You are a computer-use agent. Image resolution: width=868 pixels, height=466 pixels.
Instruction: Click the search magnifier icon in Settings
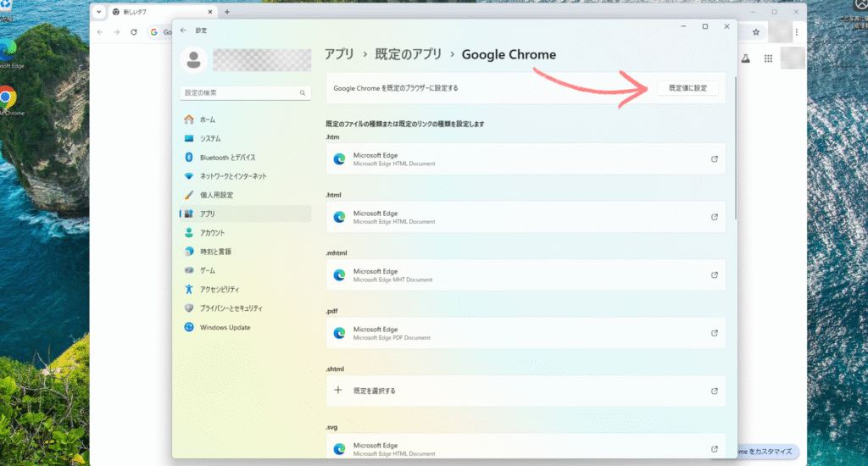(x=303, y=93)
